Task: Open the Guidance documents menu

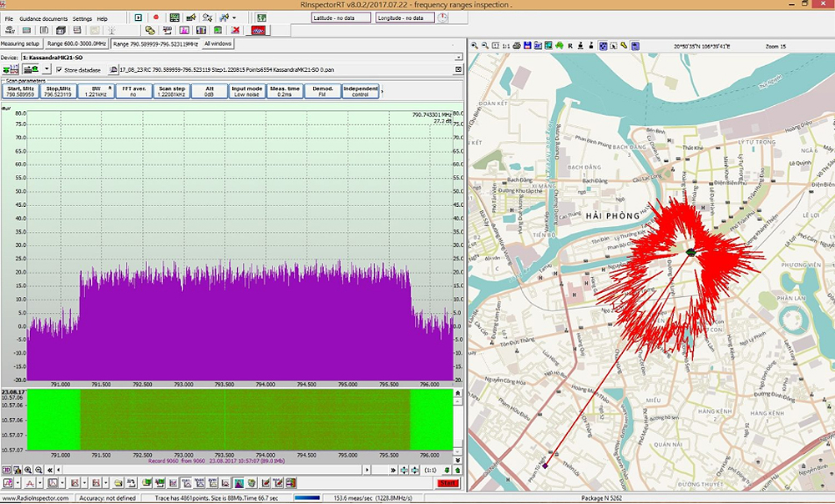Action: (x=43, y=18)
